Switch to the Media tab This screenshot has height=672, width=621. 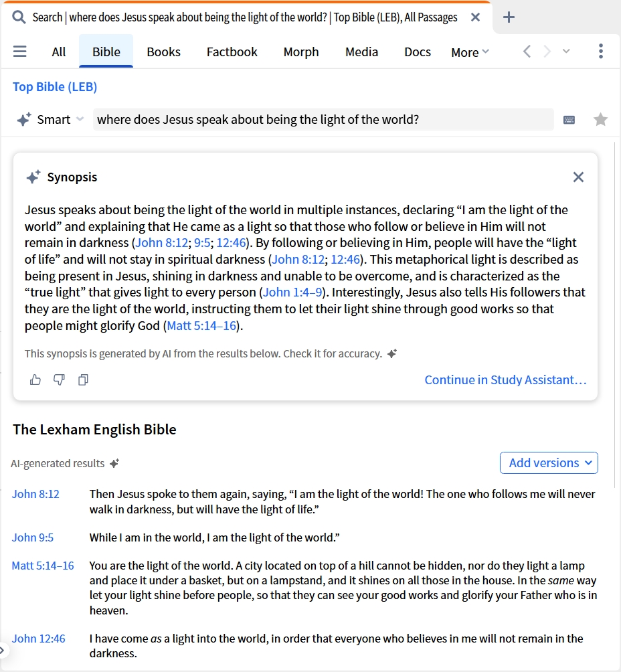(362, 52)
